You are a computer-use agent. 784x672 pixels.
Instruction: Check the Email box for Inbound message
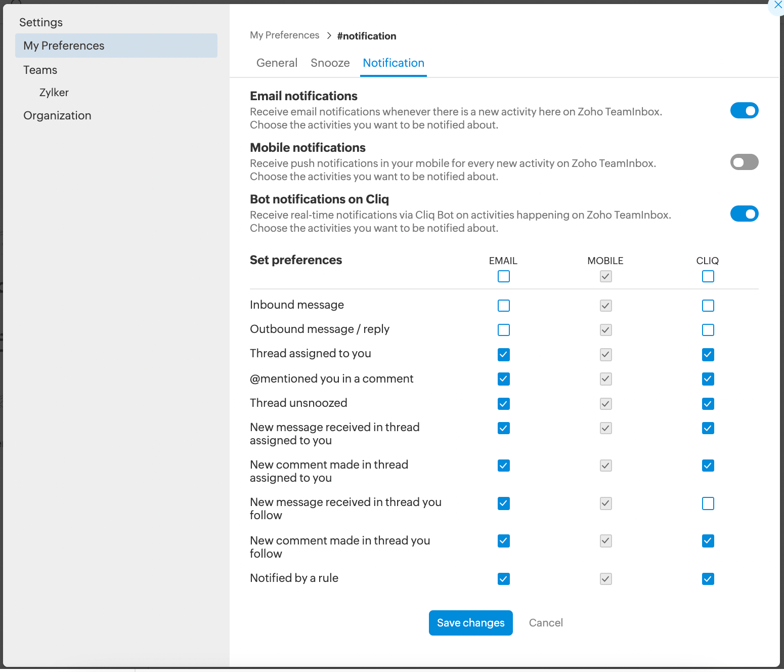(503, 306)
